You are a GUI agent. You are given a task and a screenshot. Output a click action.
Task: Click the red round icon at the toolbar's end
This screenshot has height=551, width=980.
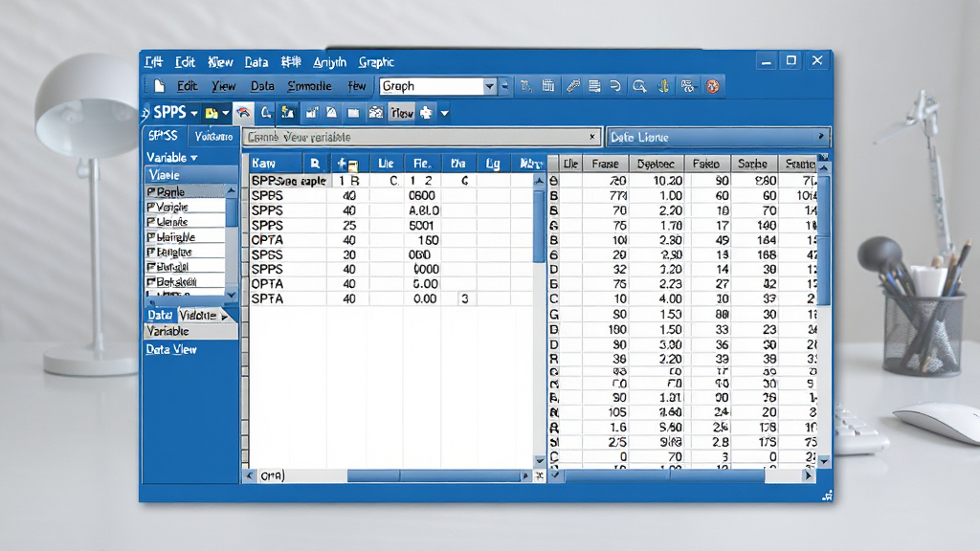[712, 86]
